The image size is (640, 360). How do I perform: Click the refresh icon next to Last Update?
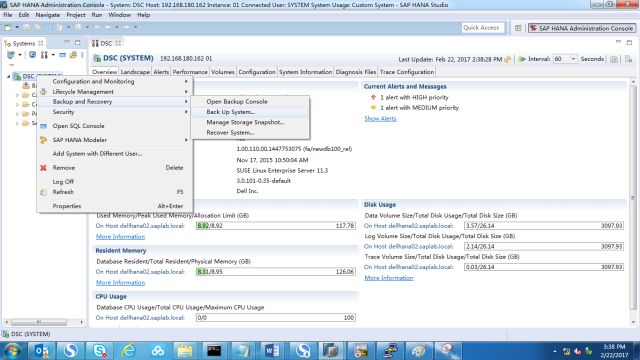tap(508, 59)
